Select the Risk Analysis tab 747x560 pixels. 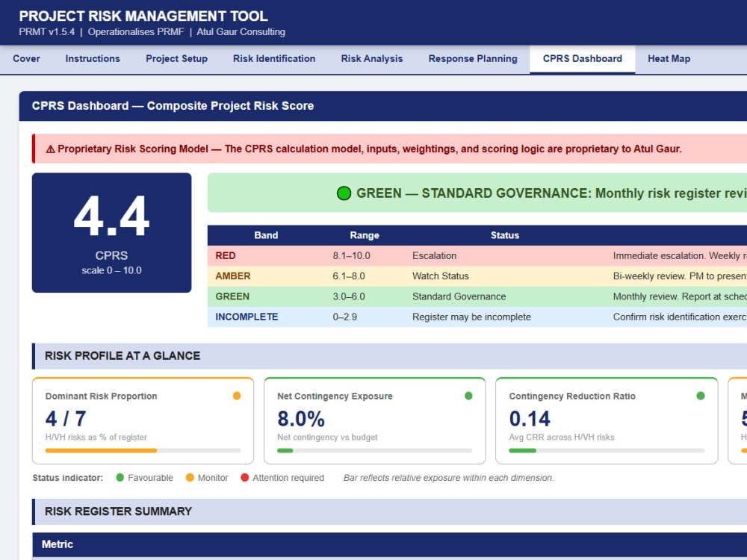tap(371, 59)
